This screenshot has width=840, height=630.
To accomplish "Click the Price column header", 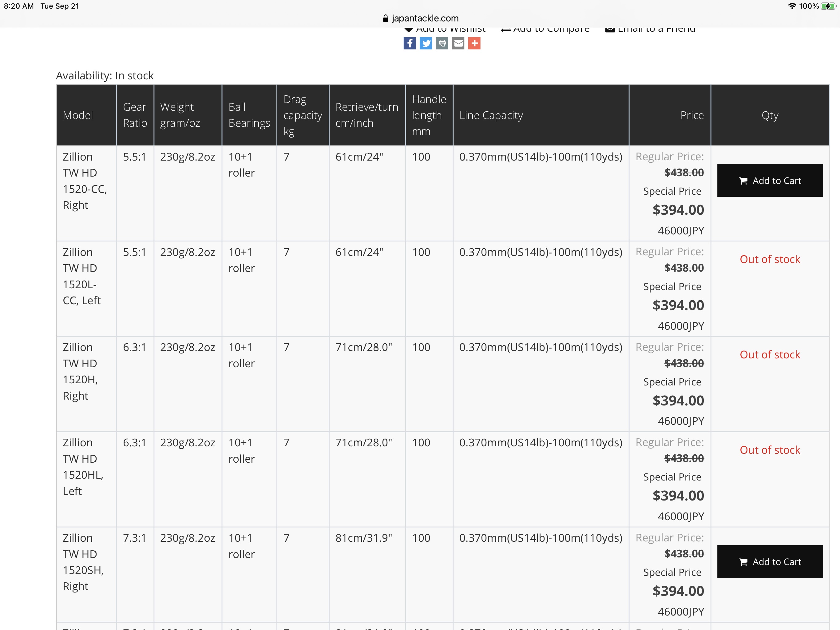I will pos(670,115).
